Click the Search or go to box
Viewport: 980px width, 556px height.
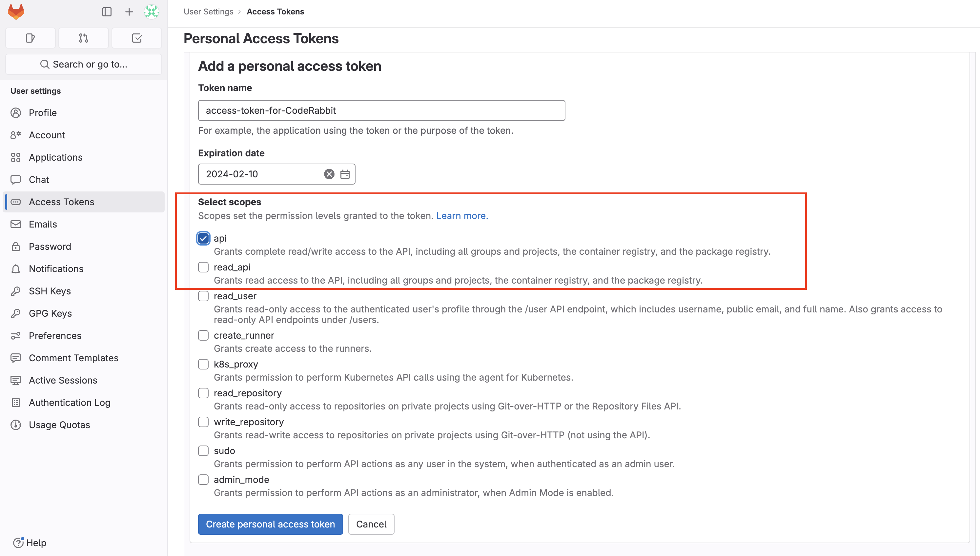(x=83, y=64)
